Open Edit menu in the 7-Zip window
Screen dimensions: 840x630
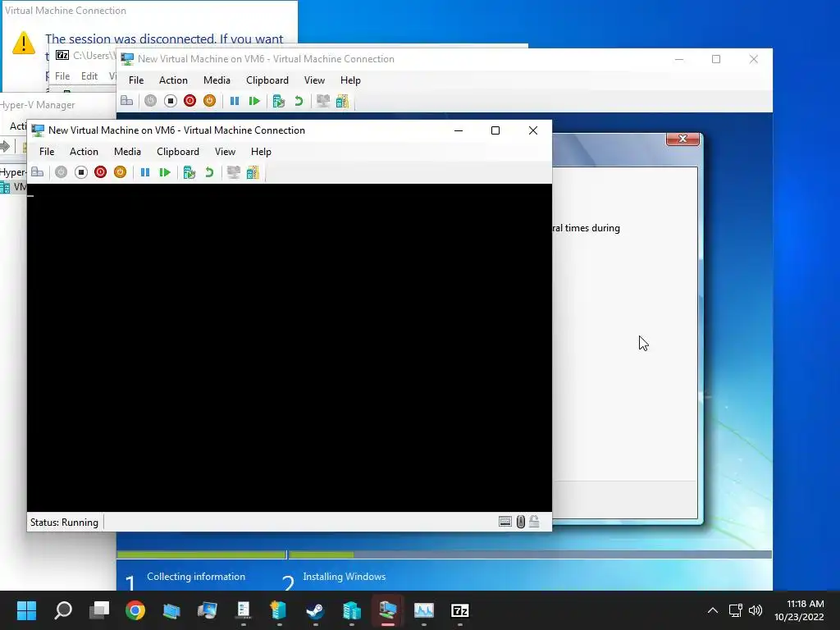point(89,76)
